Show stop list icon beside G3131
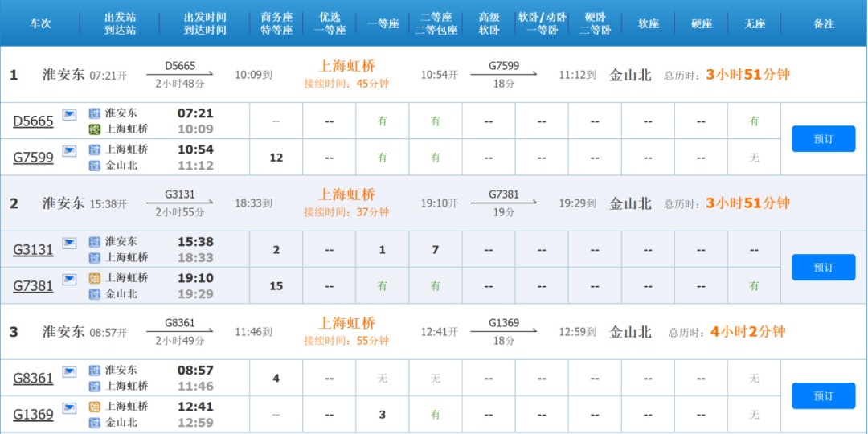Image resolution: width=868 pixels, height=434 pixels. tap(69, 243)
